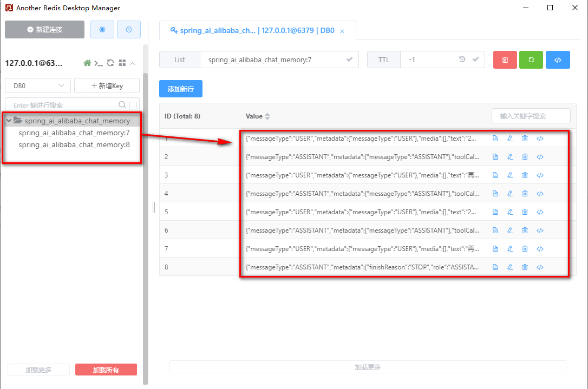Click the 加载所有 red button
588x389 pixels.
coord(106,370)
